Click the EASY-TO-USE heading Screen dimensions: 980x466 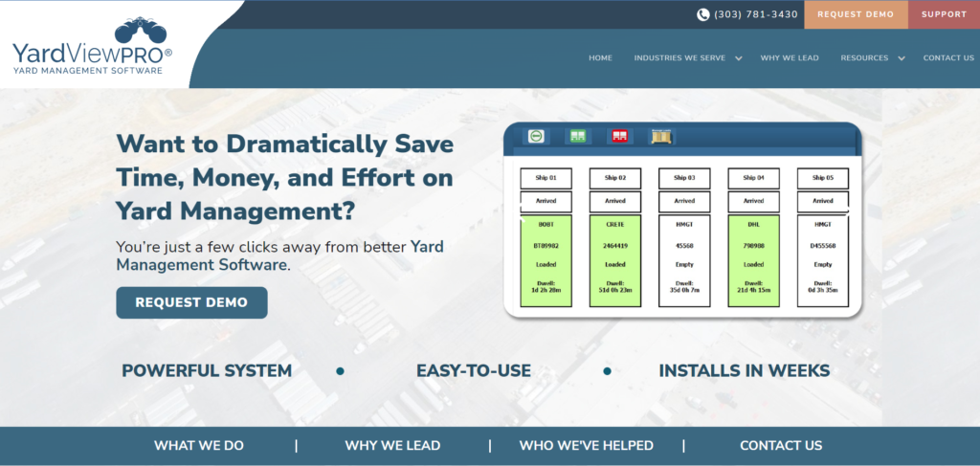click(474, 371)
